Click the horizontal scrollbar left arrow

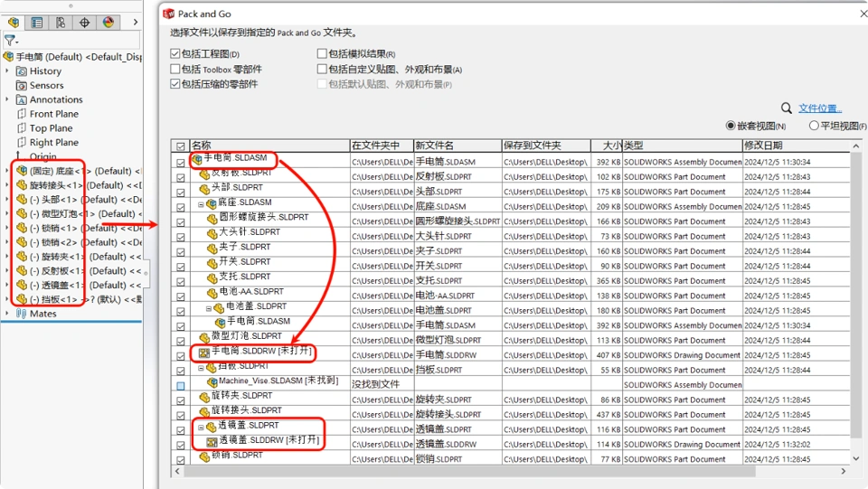[177, 471]
